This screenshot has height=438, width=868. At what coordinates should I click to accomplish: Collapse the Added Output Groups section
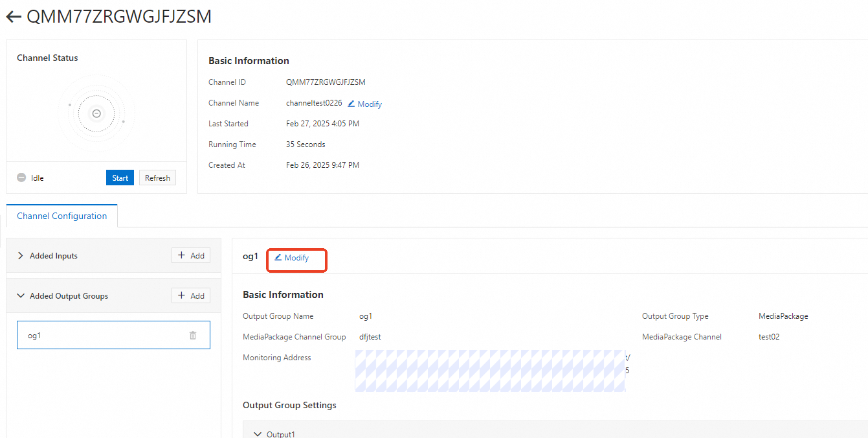tap(21, 296)
